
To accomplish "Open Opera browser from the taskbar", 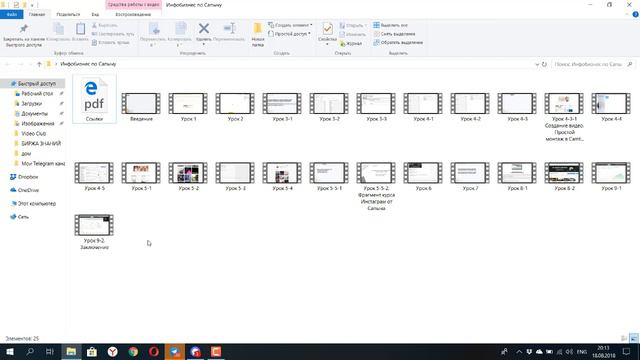I will point(154,351).
